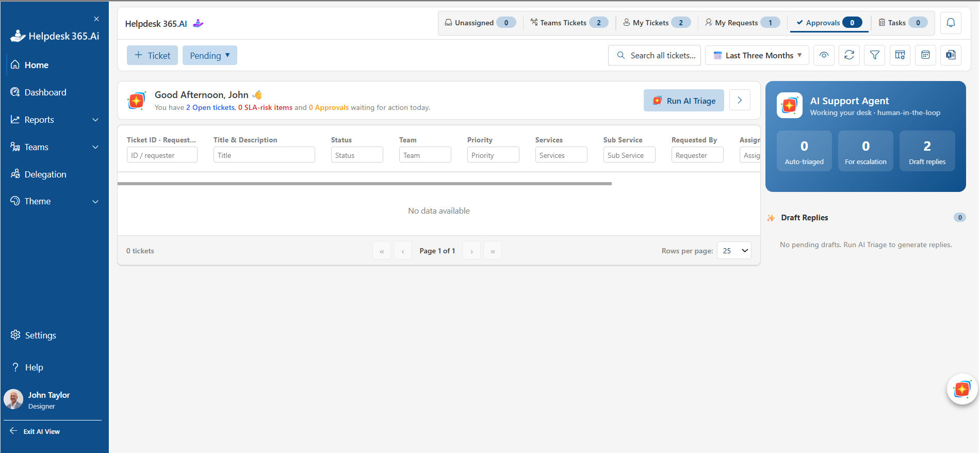Image resolution: width=980 pixels, height=453 pixels.
Task: Open the Rows per page dropdown
Action: pyautogui.click(x=734, y=251)
